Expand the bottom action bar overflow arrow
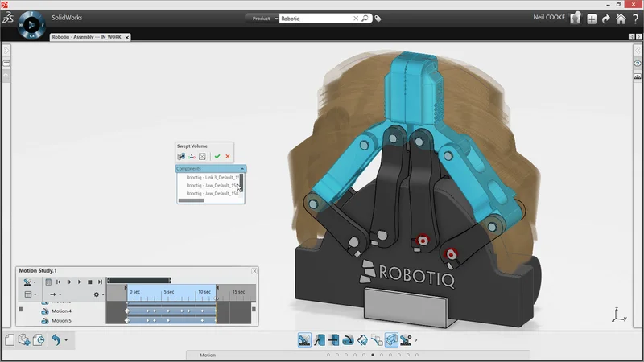The height and width of the screenshot is (362, 644). pos(415,340)
